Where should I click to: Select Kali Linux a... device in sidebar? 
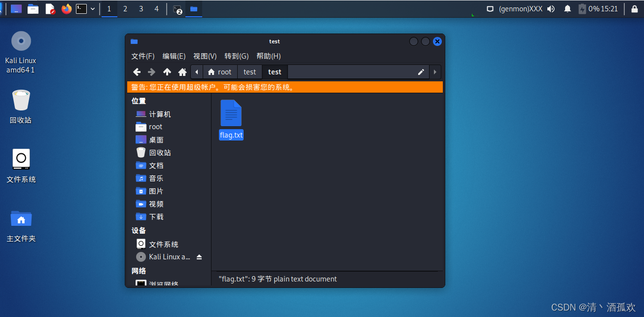[x=163, y=257]
